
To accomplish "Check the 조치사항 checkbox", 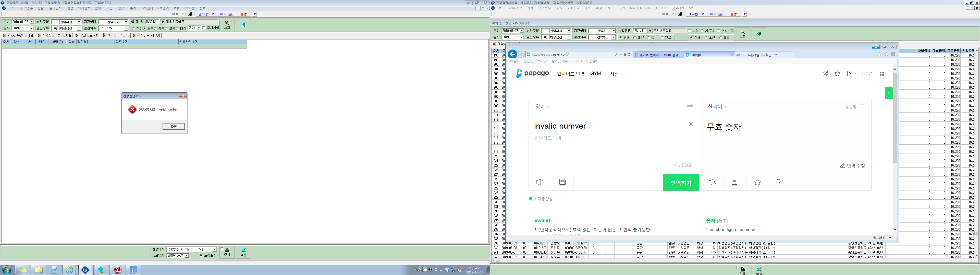I will [x=204, y=28].
